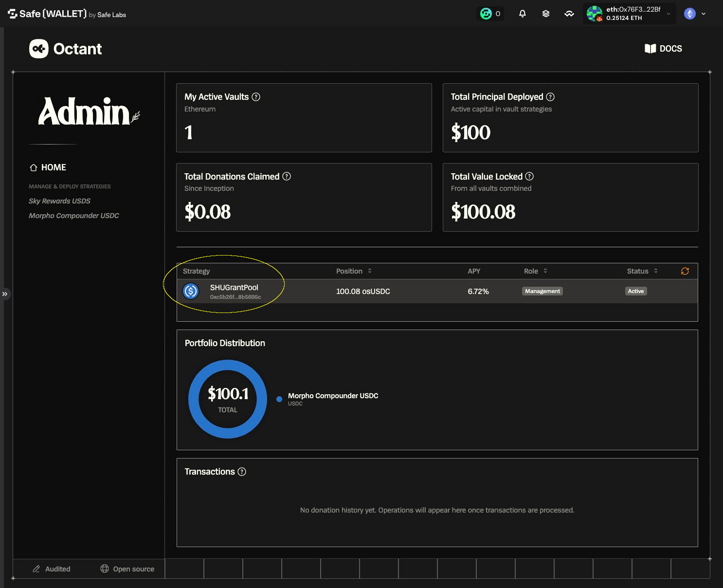Click the $0.08 donations claimed amount
723x588 pixels.
[208, 212]
